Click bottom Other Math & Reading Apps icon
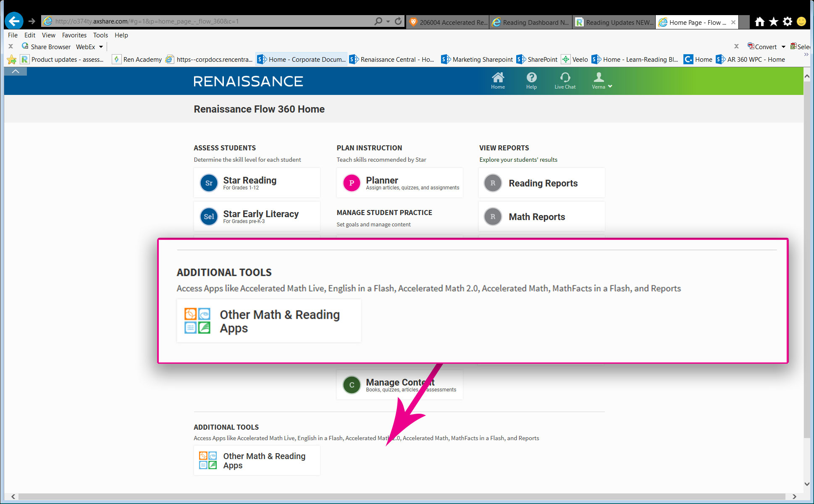The width and height of the screenshot is (814, 504). [208, 460]
